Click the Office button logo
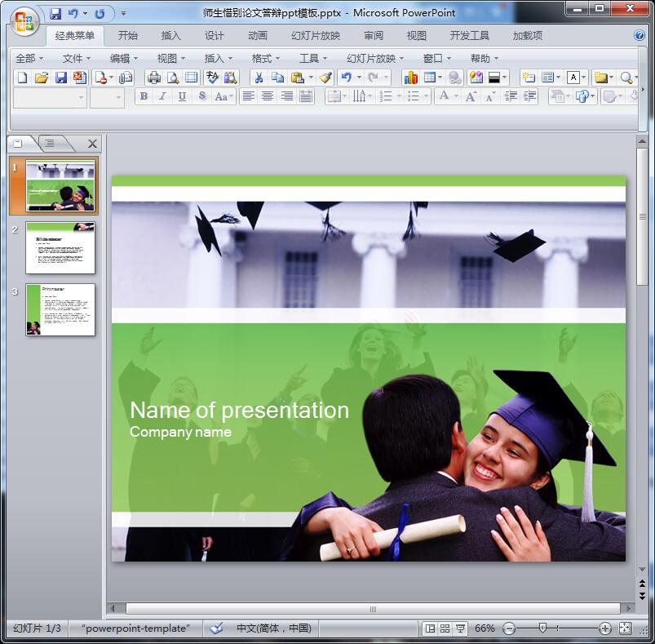Viewport: 655px width, 644px height. point(24,21)
